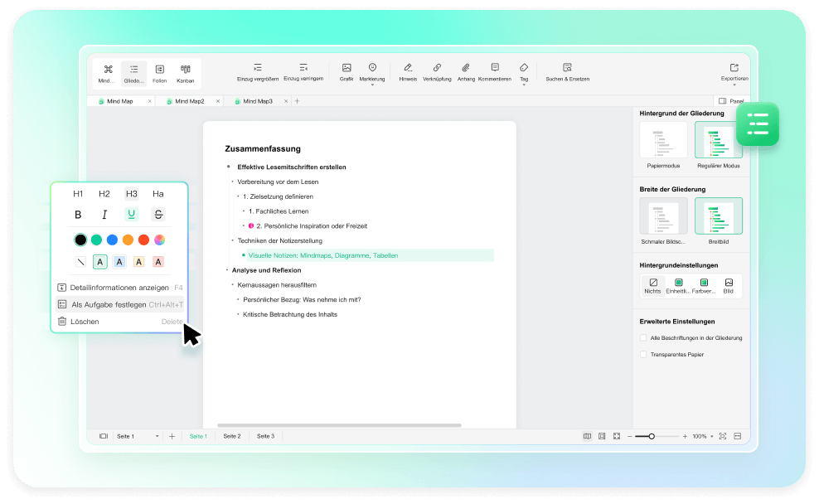This screenshot has height=504, width=819.
Task: Check the Transparentes Papier option
Action: coord(643,354)
